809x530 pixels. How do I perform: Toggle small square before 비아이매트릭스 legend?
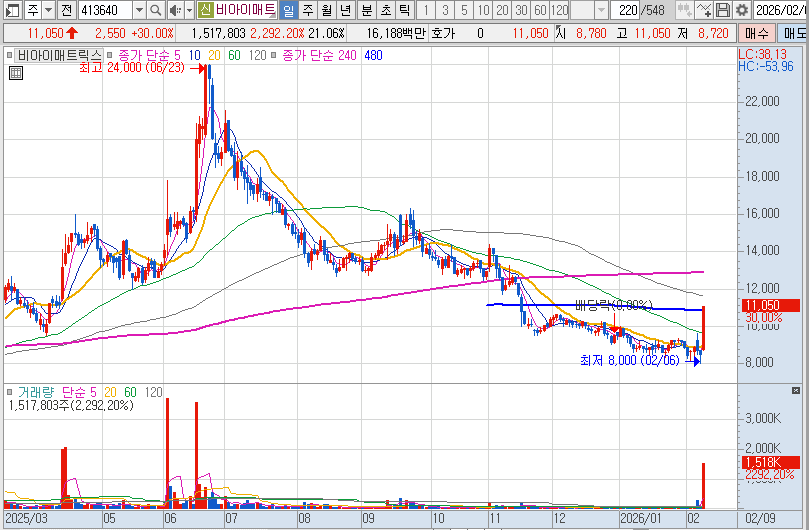tap(9, 55)
